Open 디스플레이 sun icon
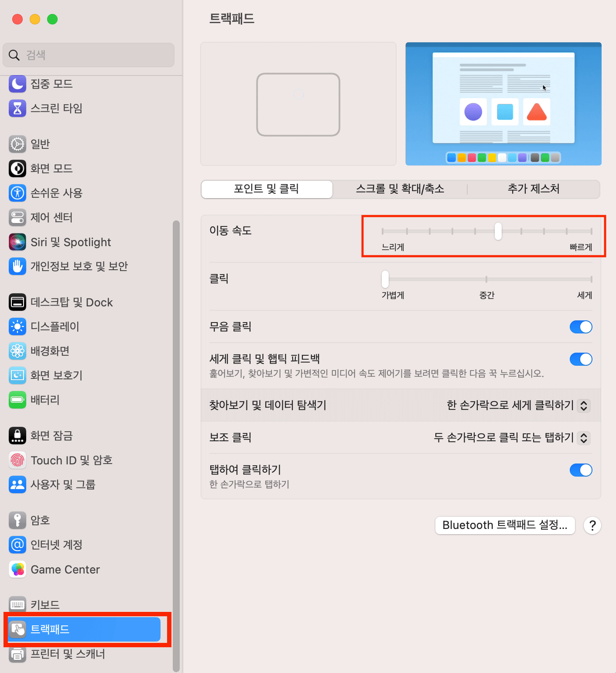The width and height of the screenshot is (616, 673). pos(17,326)
